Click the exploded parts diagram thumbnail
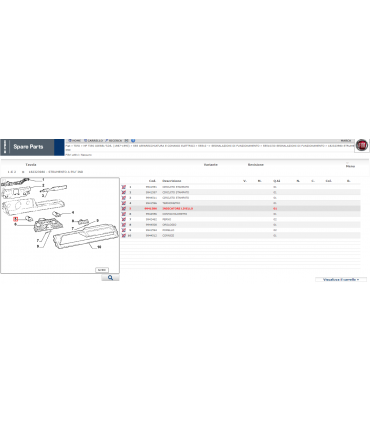 [60, 225]
